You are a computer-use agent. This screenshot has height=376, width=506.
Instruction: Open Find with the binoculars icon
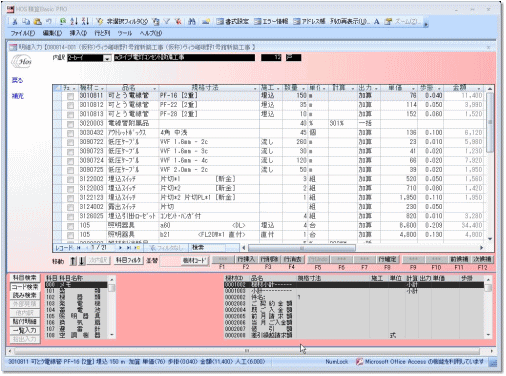pos(192,21)
